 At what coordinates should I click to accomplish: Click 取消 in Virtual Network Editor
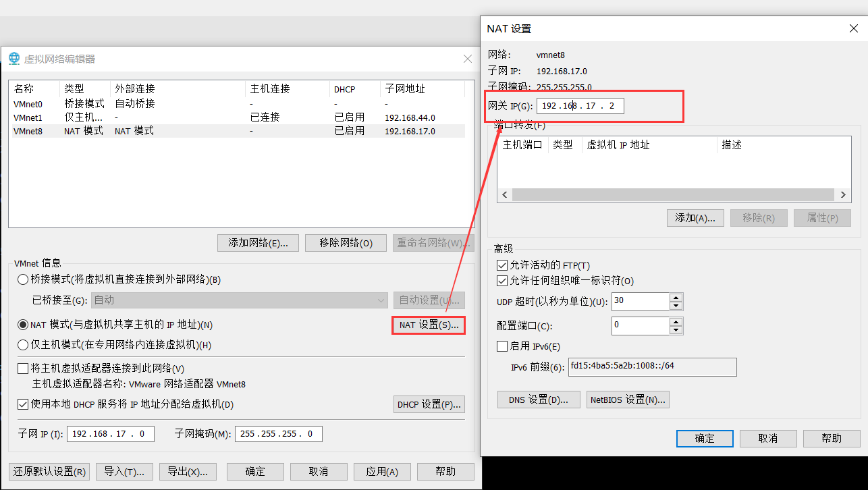(319, 471)
